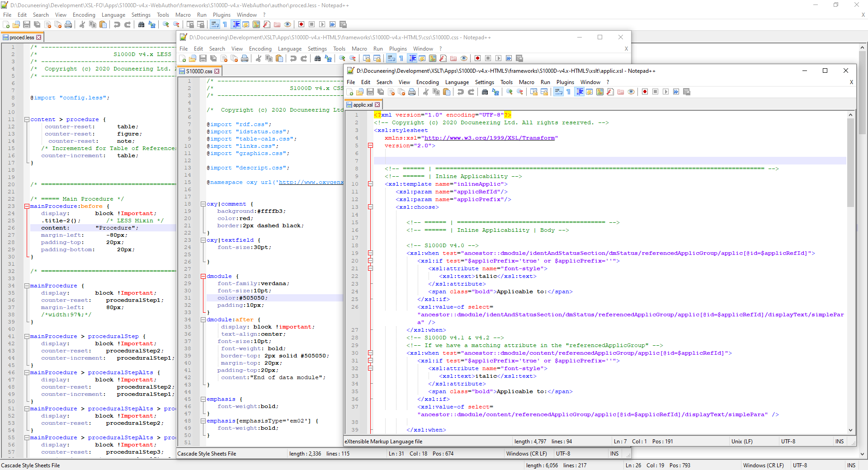This screenshot has width=868, height=470.
Task: Click Zoom In icon in applic.xsl toolbar
Action: [x=509, y=92]
